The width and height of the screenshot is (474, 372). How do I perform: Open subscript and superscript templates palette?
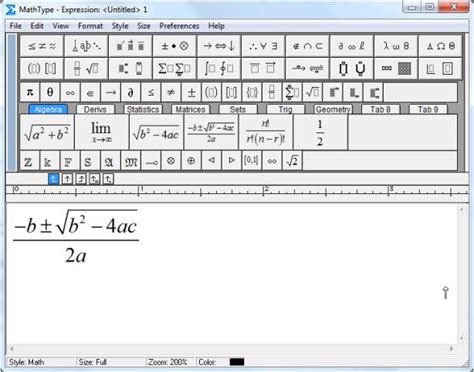pos(131,69)
